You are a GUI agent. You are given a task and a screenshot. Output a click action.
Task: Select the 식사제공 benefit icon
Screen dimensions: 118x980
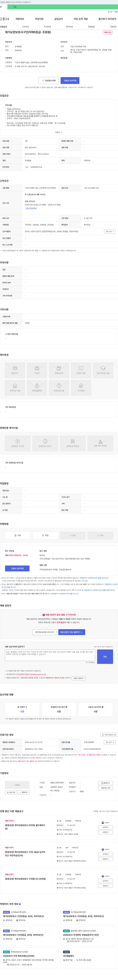[81, 388]
